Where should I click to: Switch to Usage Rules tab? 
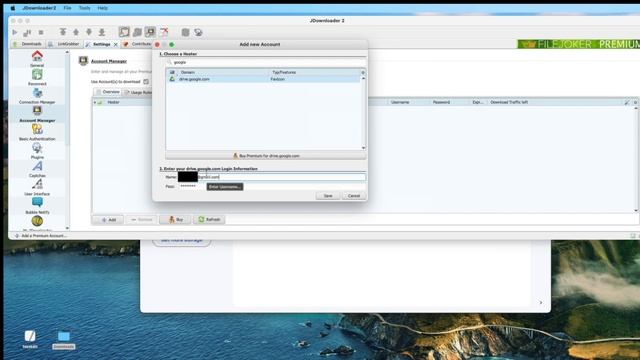138,92
